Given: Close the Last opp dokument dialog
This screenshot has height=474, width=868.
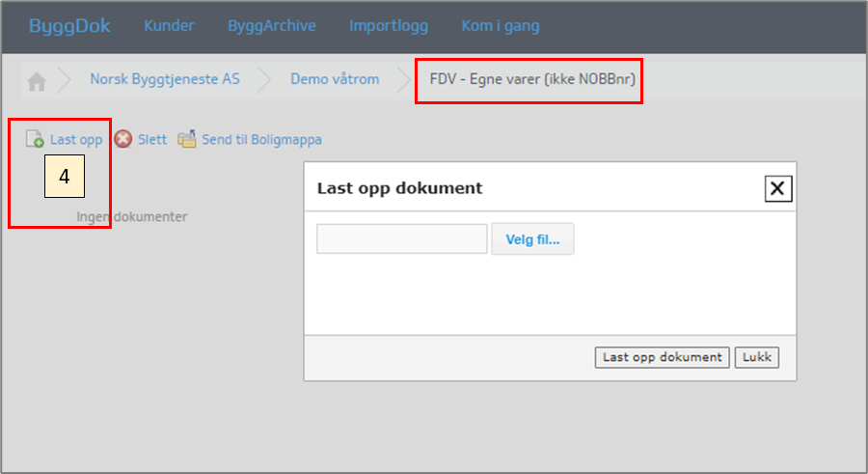Looking at the screenshot, I should point(778,188).
